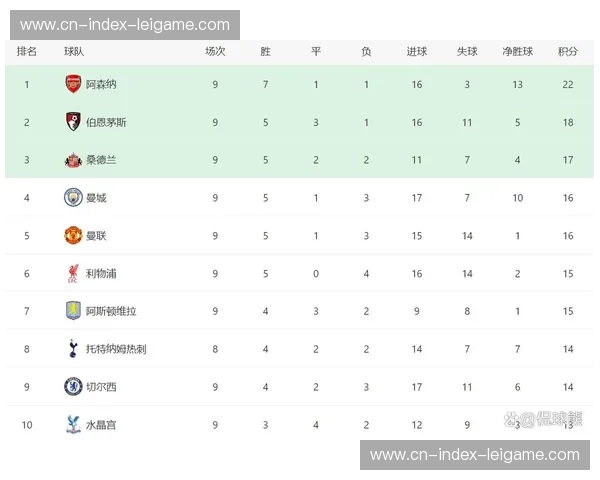Click the Liverpool club crest icon
Image resolution: width=600 pixels, height=480 pixels.
point(73,274)
